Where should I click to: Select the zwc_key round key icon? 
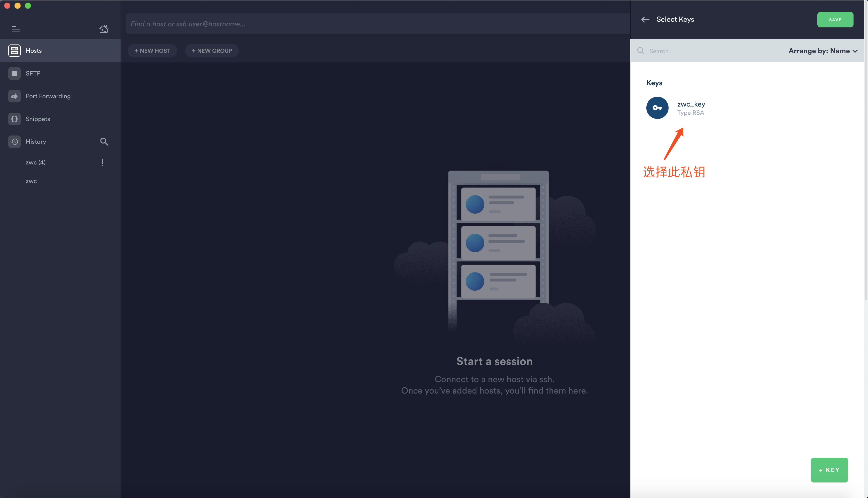(657, 108)
